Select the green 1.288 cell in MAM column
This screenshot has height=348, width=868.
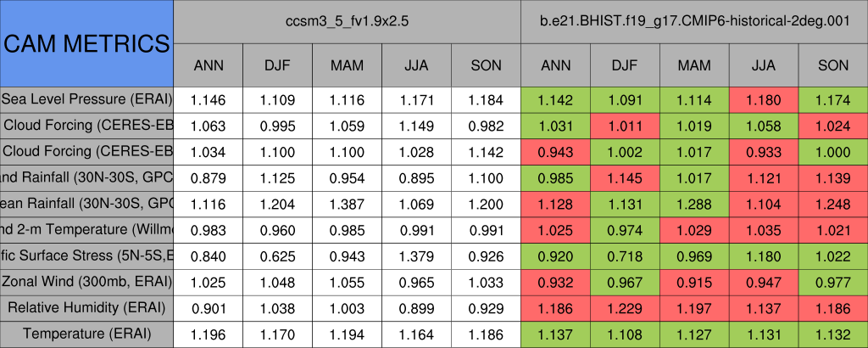694,204
